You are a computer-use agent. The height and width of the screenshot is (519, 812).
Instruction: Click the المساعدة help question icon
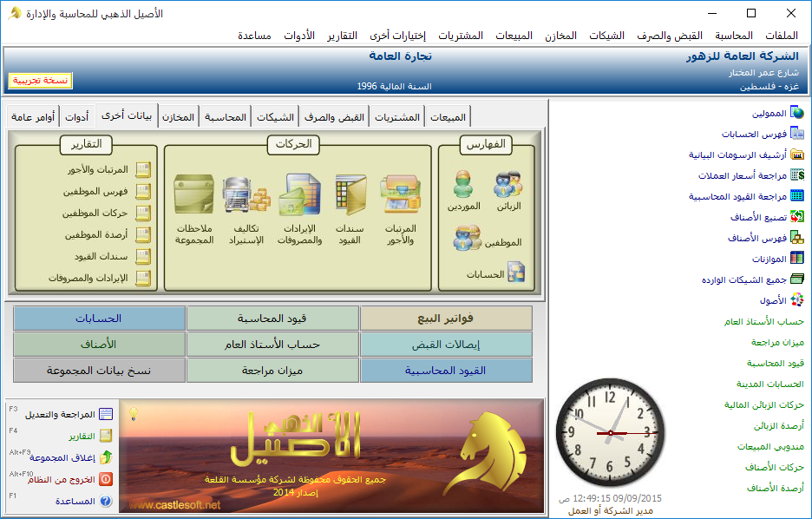(x=106, y=501)
